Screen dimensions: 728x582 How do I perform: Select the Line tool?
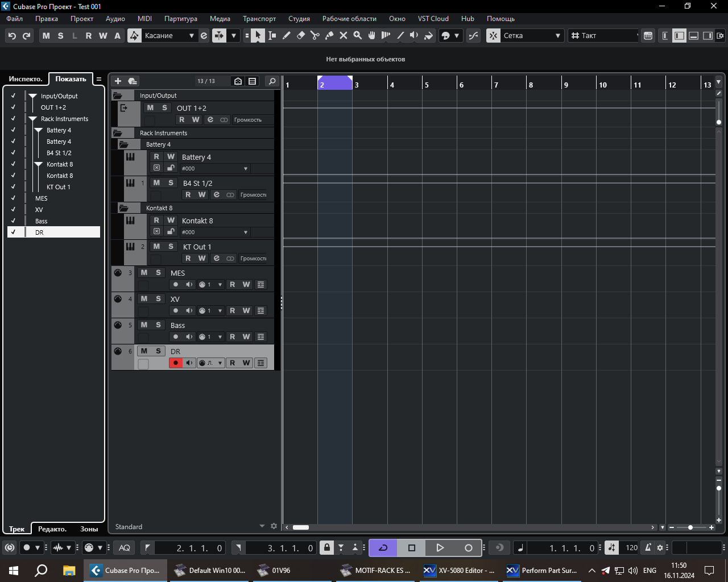click(x=400, y=36)
